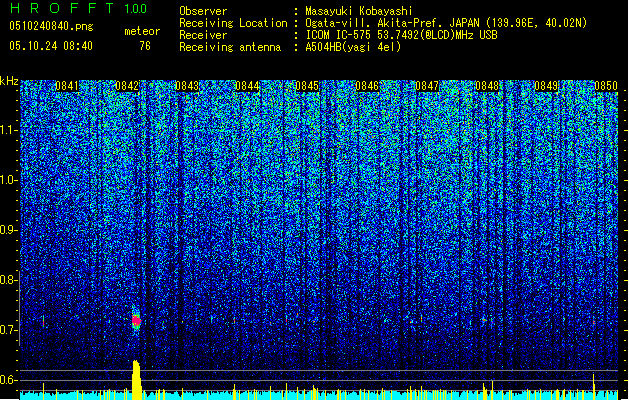Click the 1.0 kHz axis tick label
The width and height of the screenshot is (629, 400).
click(x=9, y=181)
